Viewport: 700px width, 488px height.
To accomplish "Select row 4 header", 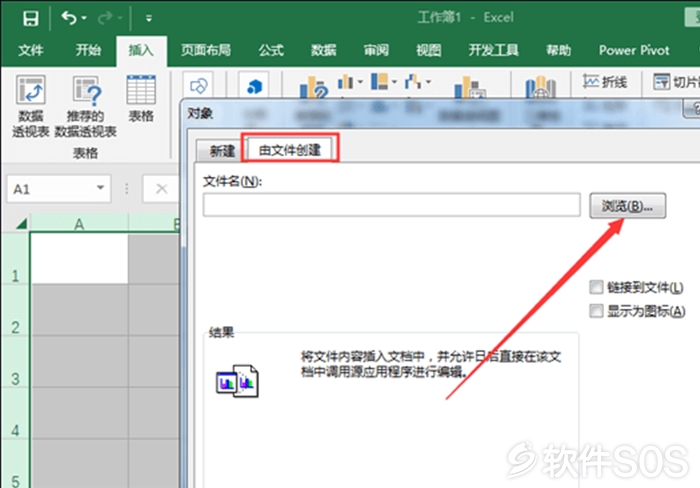I will [15, 413].
